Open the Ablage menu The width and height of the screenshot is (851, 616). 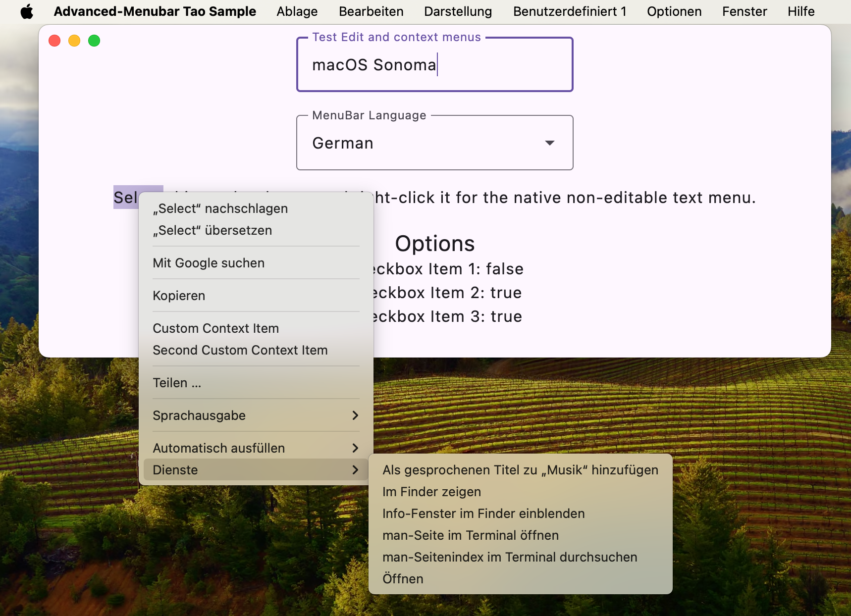[x=297, y=11]
